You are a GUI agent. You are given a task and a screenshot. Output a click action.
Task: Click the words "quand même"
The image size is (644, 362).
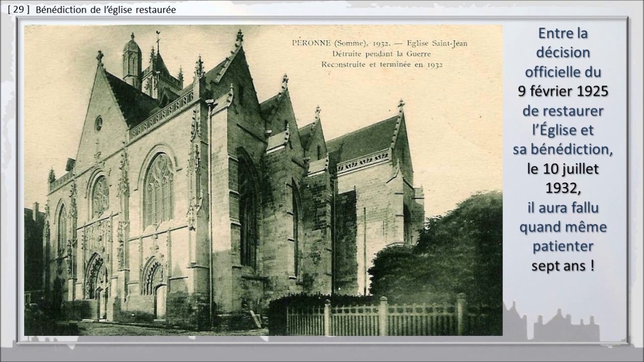563,228
